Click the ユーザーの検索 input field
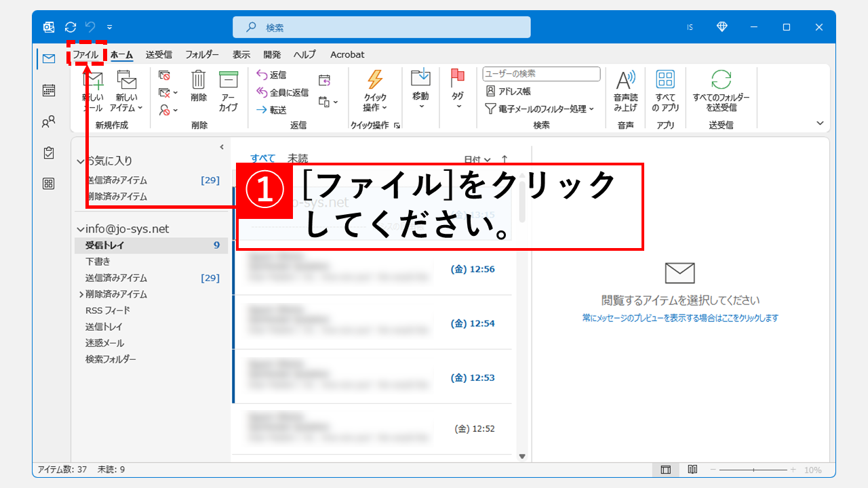The image size is (868, 488). (542, 73)
